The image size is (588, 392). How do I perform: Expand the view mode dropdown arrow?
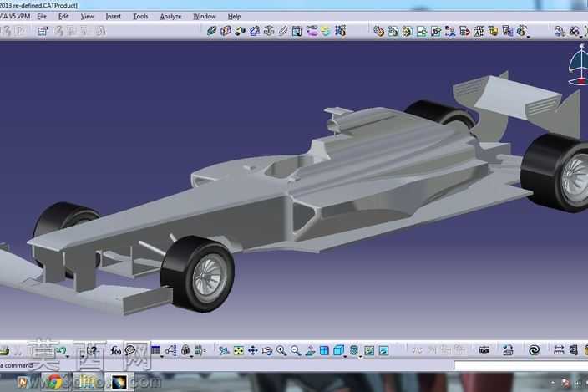[360, 356]
